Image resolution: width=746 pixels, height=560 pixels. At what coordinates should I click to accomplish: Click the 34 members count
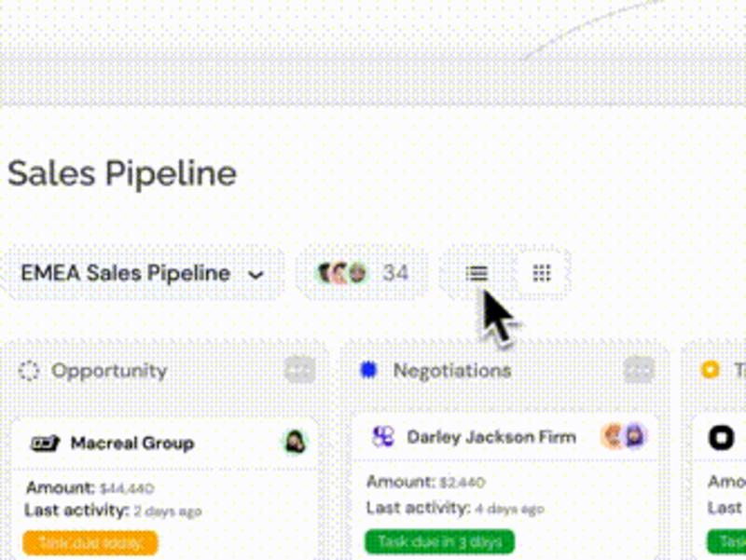(395, 273)
